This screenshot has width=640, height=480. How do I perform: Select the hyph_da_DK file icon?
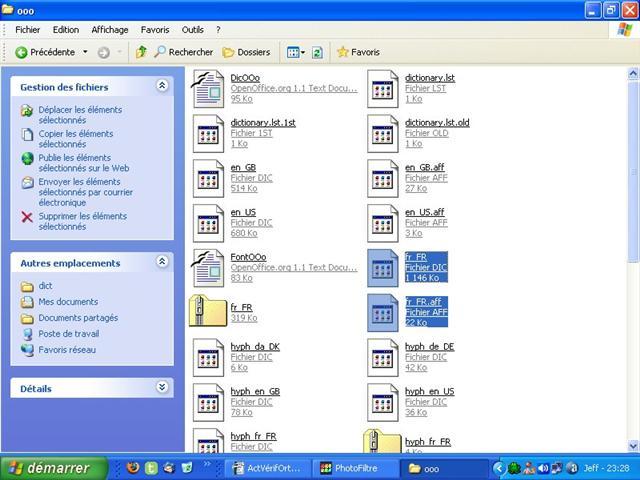[x=208, y=358]
